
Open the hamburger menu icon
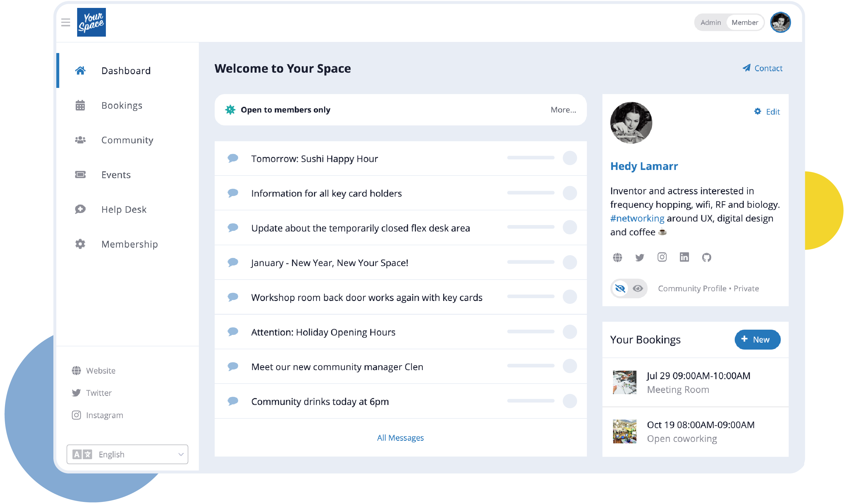[x=66, y=22]
